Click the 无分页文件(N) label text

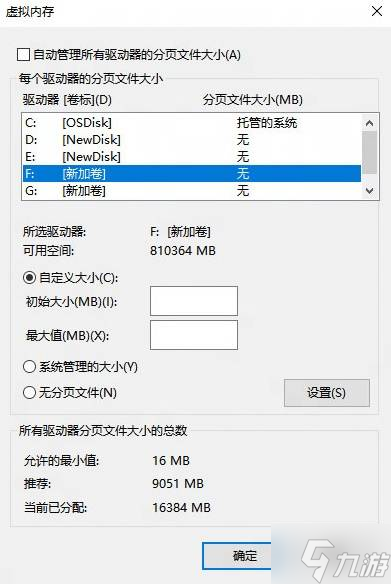(x=78, y=393)
